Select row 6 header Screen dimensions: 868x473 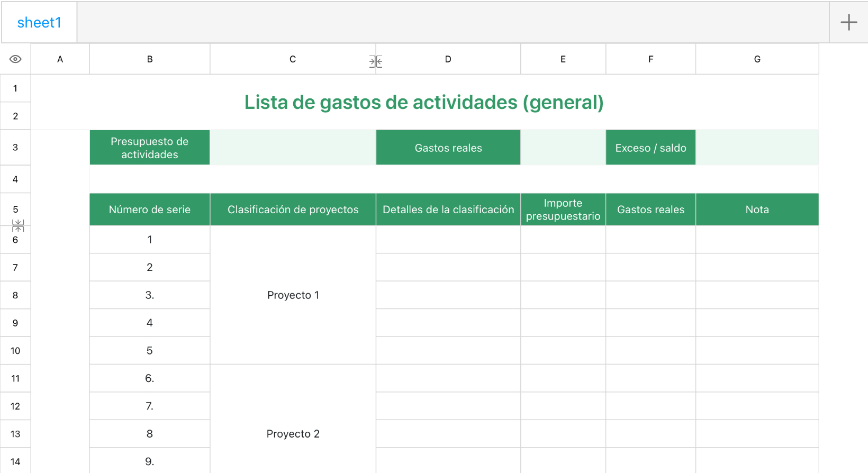click(x=15, y=240)
